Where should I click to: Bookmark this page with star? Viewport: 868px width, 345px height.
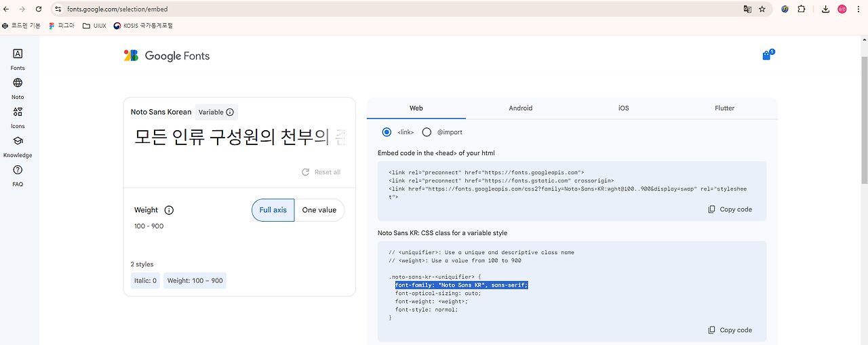762,9
